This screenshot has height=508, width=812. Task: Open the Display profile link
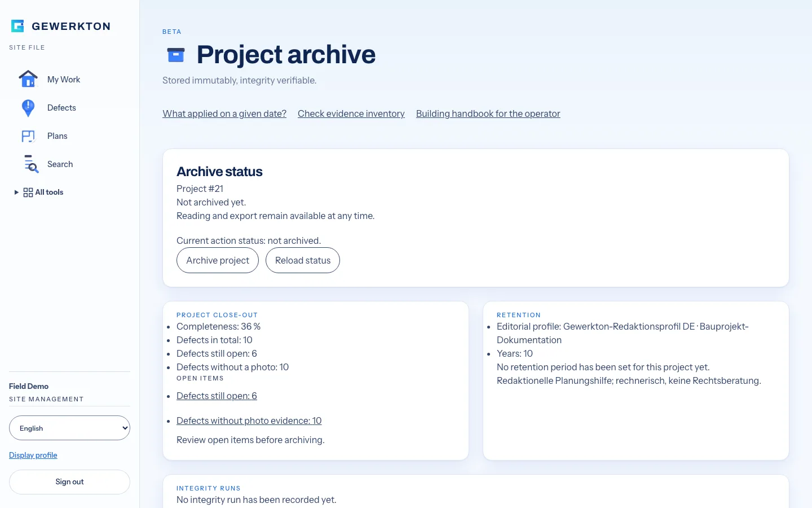click(33, 455)
